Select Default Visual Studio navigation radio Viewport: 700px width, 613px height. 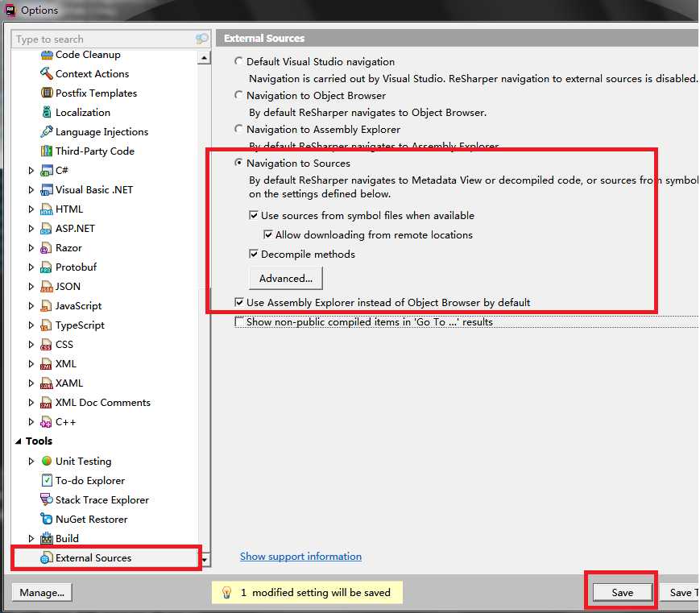pyautogui.click(x=239, y=61)
